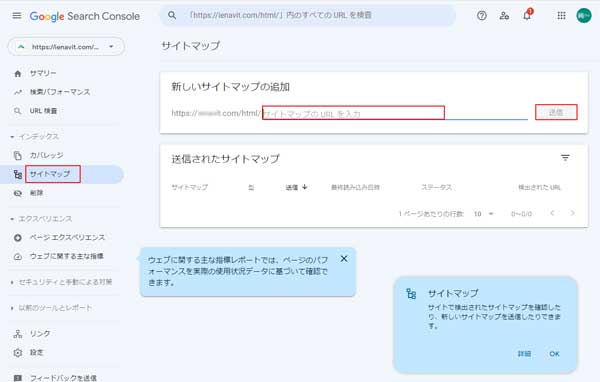Close the core web vitals tooltip

[x=344, y=259]
